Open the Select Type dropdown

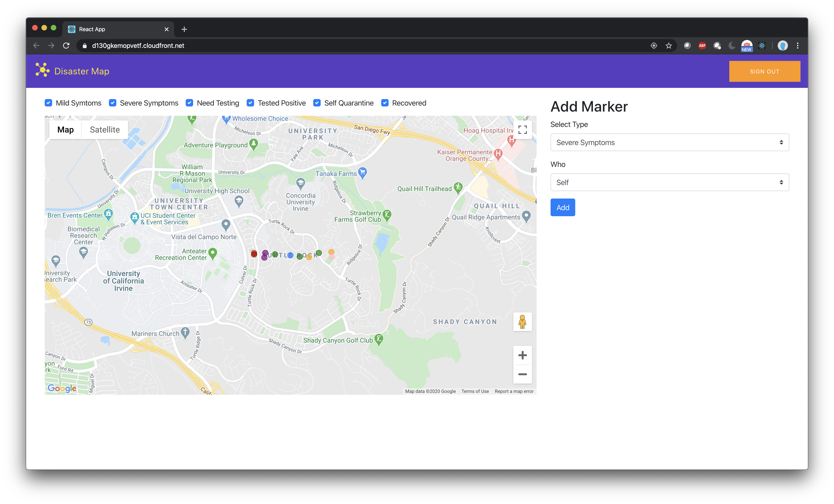point(669,143)
